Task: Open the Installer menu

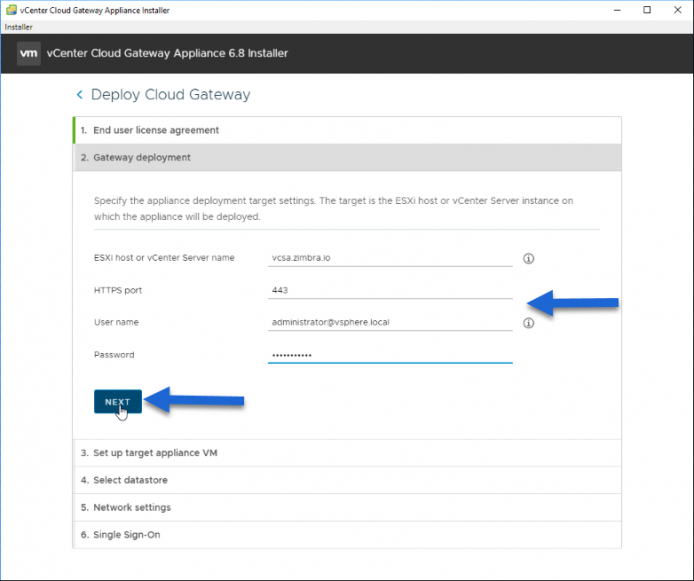Action: pos(19,27)
